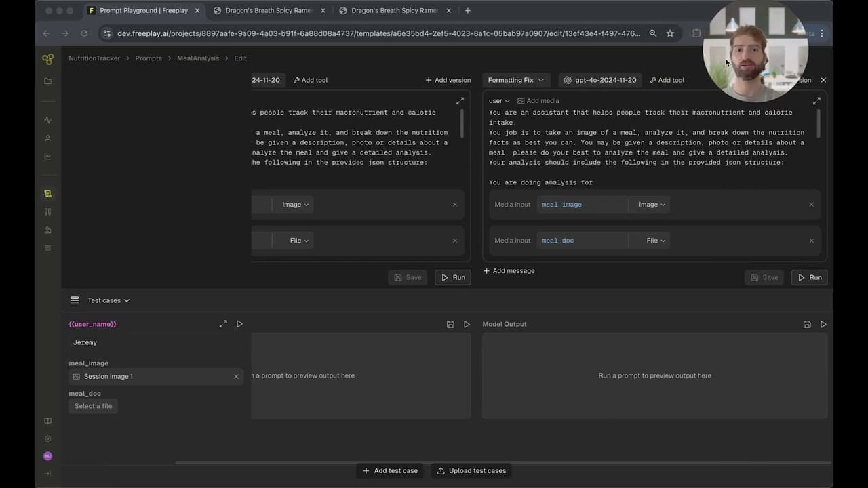
Task: Open the MealAnalysis breadcrumb link
Action: point(197,58)
